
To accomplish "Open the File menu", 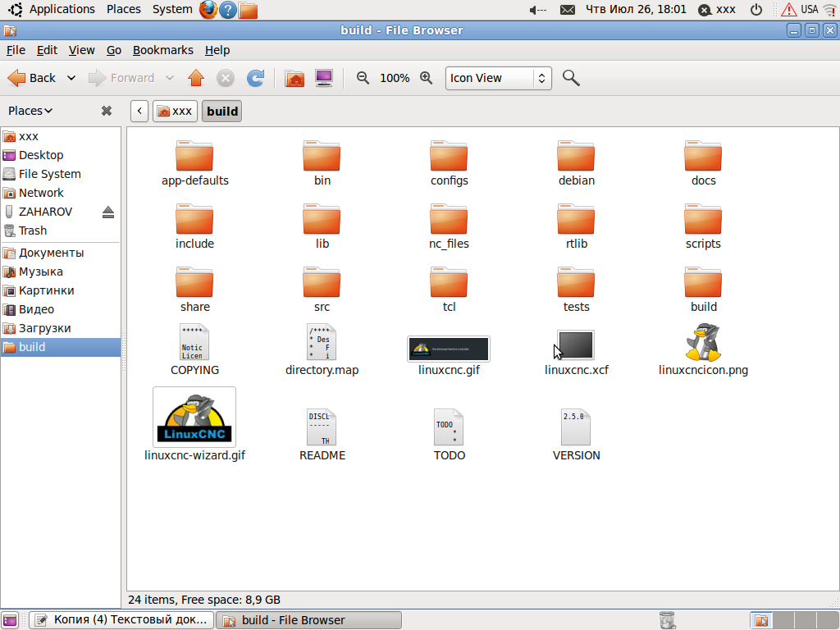I will click(x=16, y=50).
